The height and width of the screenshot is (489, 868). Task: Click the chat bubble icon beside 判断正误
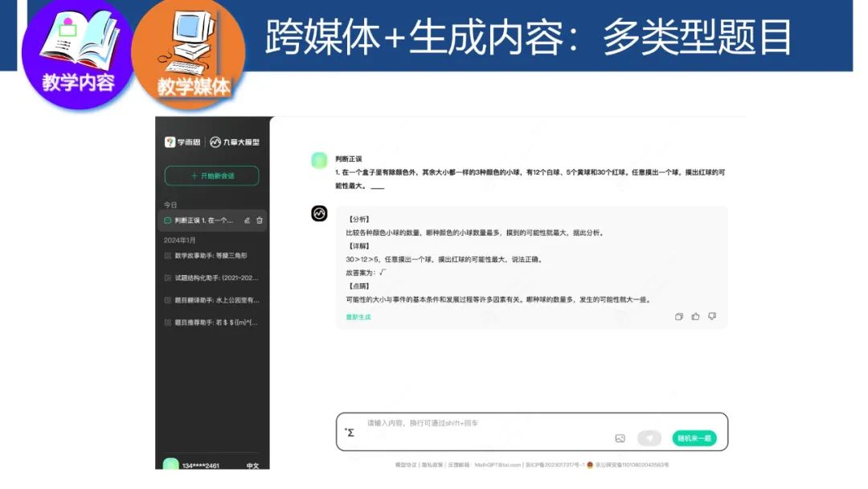[x=167, y=220]
